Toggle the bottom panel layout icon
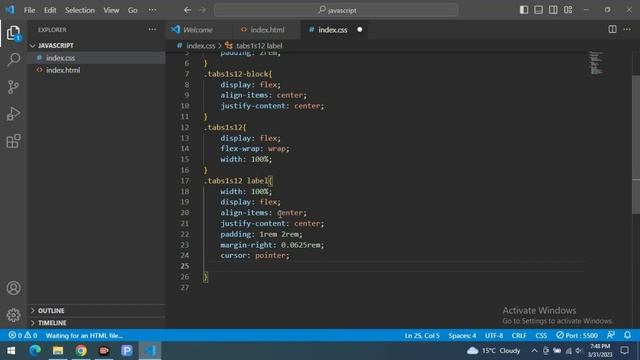This screenshot has width=640, height=360. point(538,10)
